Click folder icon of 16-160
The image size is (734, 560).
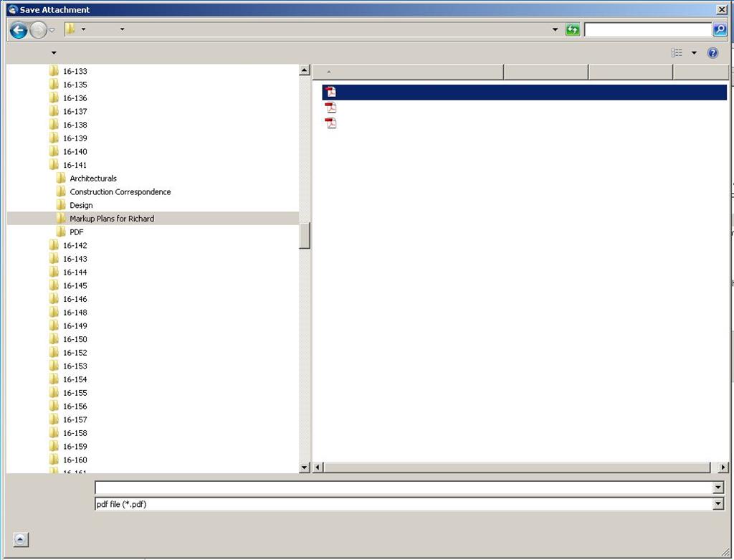[x=54, y=460]
